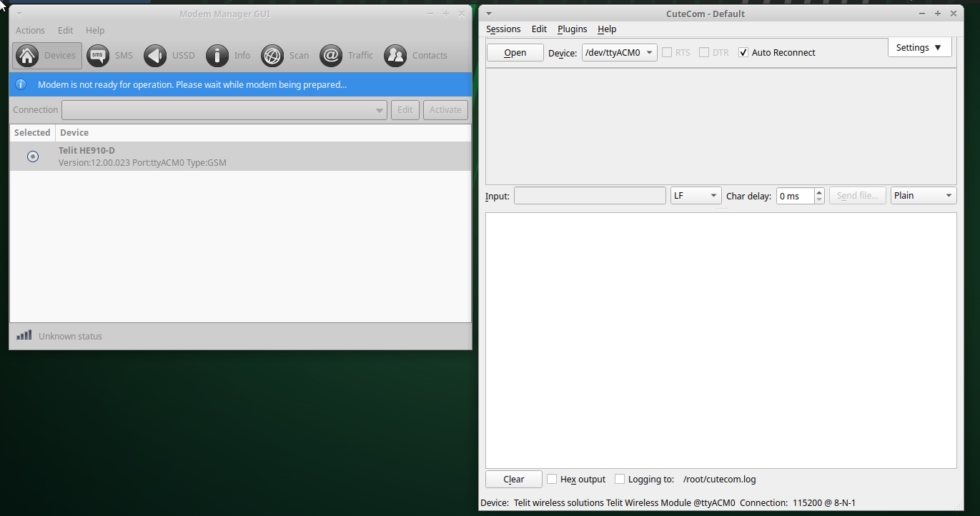
Task: Open the LF line-ending dropdown
Action: point(696,195)
